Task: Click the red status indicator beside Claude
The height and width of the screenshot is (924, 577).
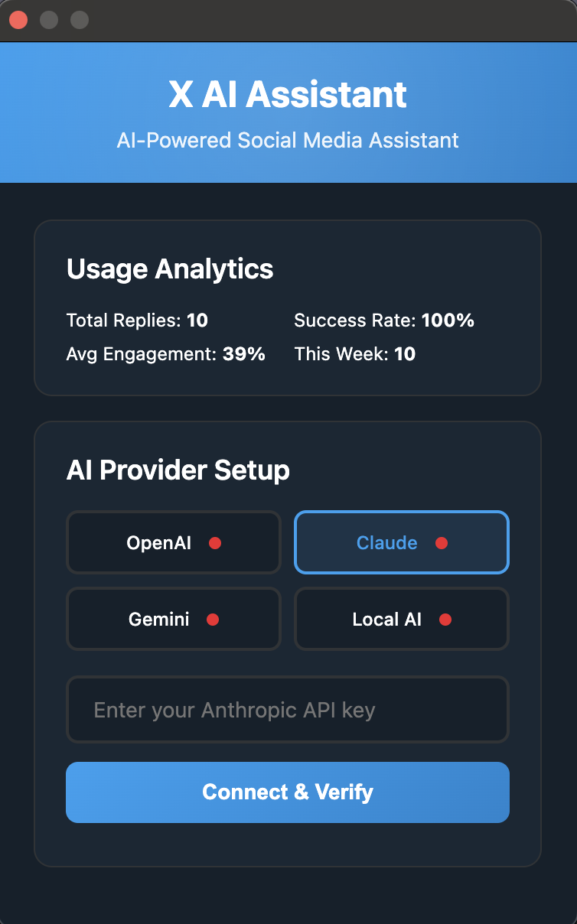Action: 442,543
